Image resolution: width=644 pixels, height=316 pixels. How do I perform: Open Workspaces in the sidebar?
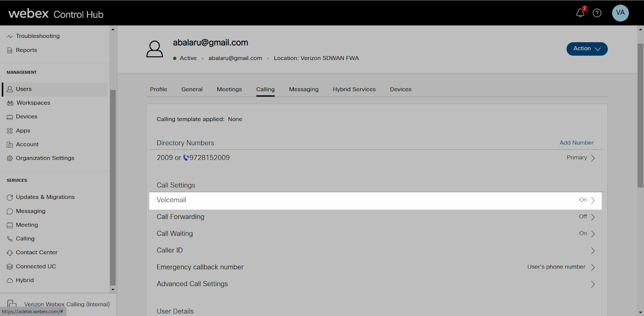pyautogui.click(x=33, y=103)
